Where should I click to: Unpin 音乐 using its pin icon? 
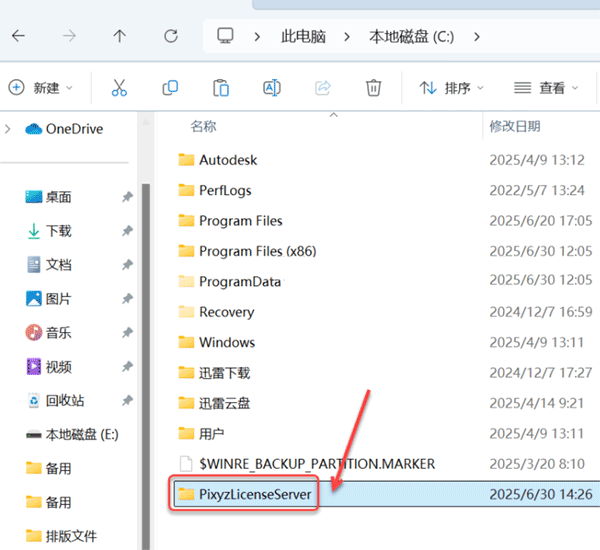(127, 332)
